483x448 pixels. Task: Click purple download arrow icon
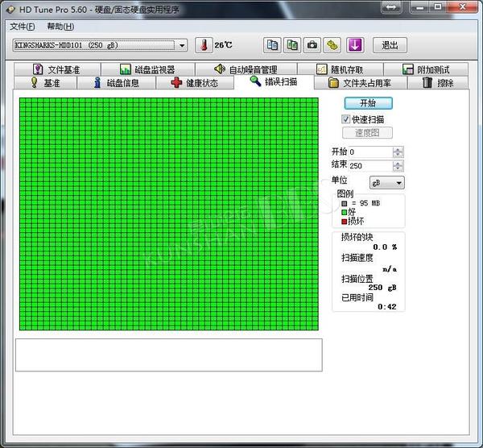355,45
